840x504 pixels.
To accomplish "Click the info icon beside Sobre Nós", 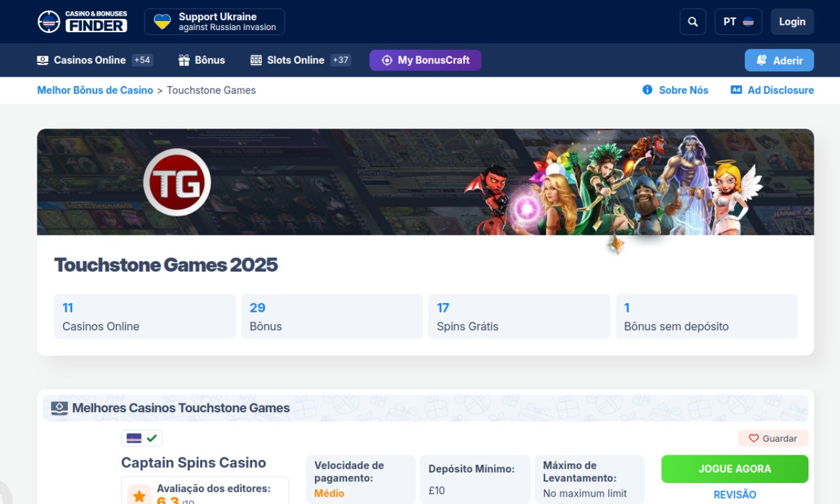I will [647, 90].
